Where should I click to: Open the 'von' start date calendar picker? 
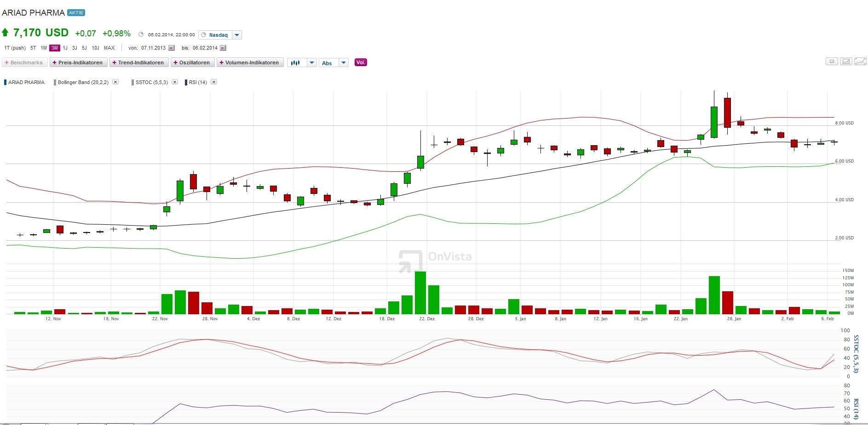(172, 48)
